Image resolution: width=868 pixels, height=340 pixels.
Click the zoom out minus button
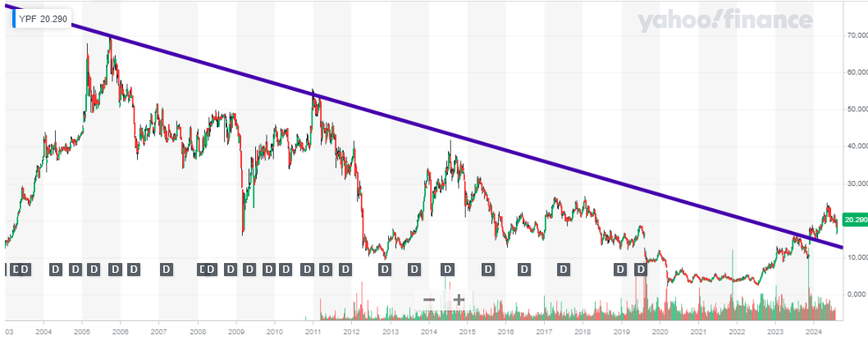click(x=429, y=300)
